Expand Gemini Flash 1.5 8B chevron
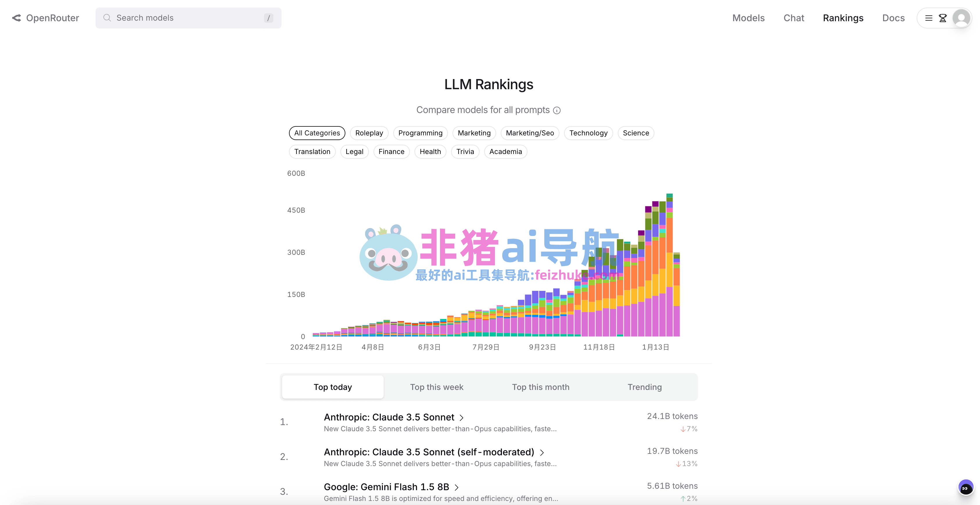 [x=457, y=488]
